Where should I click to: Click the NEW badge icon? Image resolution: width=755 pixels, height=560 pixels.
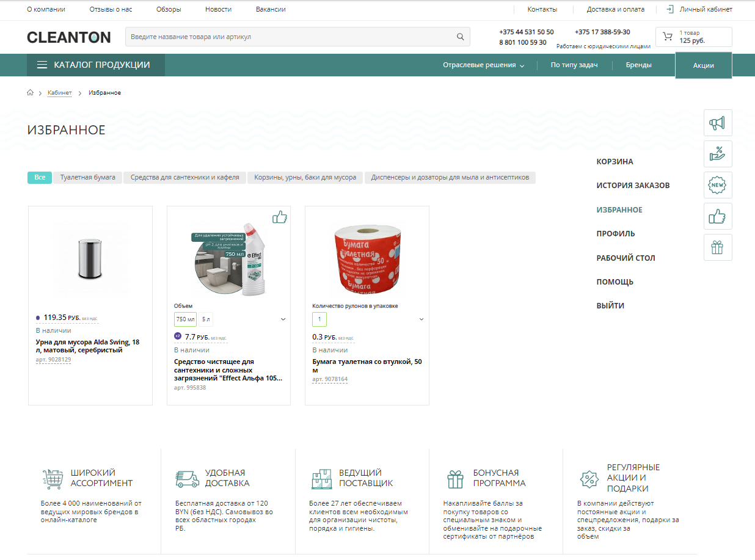717,185
